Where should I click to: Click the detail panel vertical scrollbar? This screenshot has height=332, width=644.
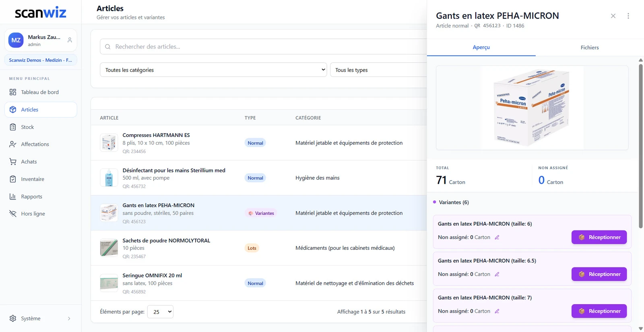[x=641, y=146]
